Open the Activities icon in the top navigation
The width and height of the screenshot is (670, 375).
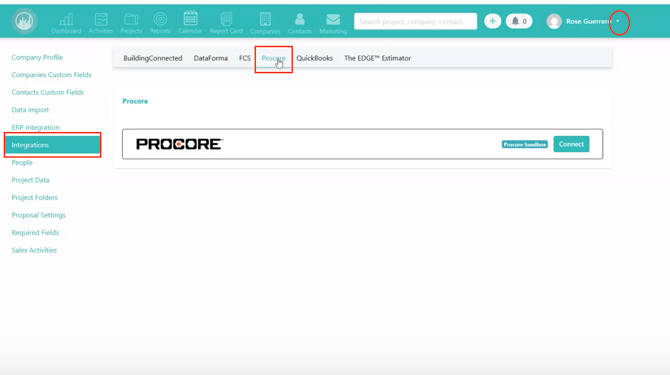pyautogui.click(x=101, y=23)
